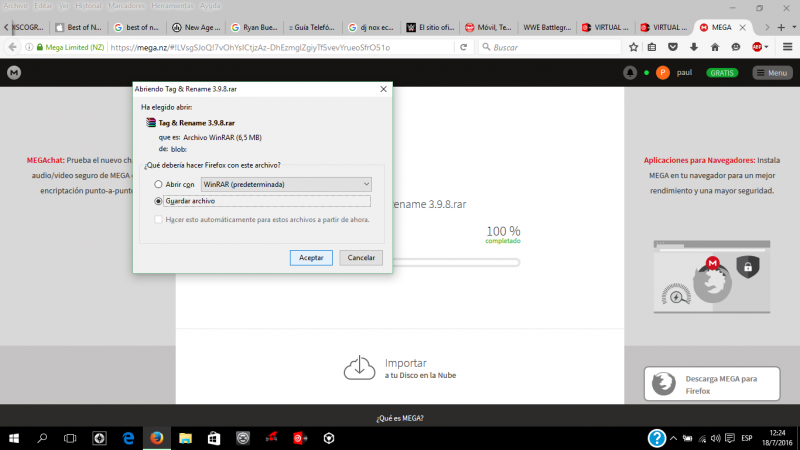Close the MEGA tab
800x450 pixels.
pyautogui.click(x=743, y=28)
